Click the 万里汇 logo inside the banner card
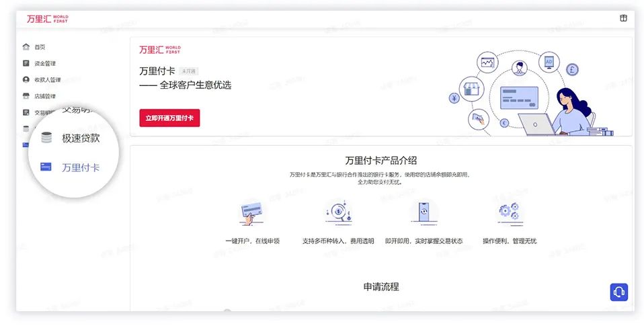The height and width of the screenshot is (334, 644). coord(160,50)
